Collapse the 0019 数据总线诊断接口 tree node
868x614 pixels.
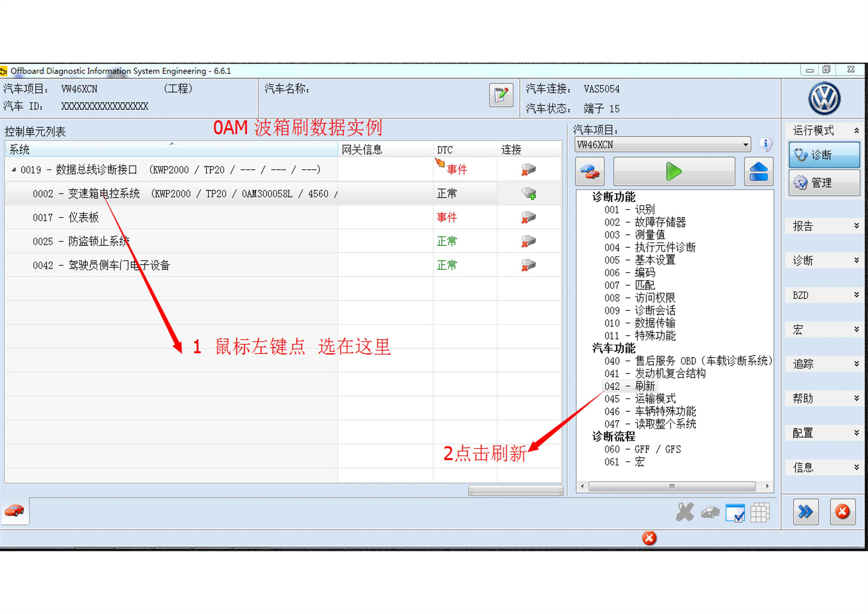pos(14,170)
